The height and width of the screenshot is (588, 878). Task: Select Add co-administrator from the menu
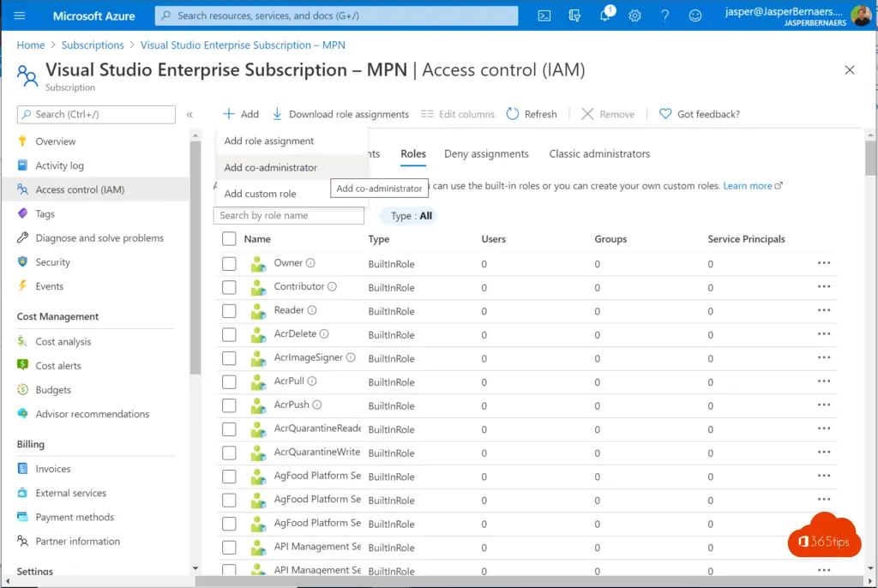(x=271, y=168)
